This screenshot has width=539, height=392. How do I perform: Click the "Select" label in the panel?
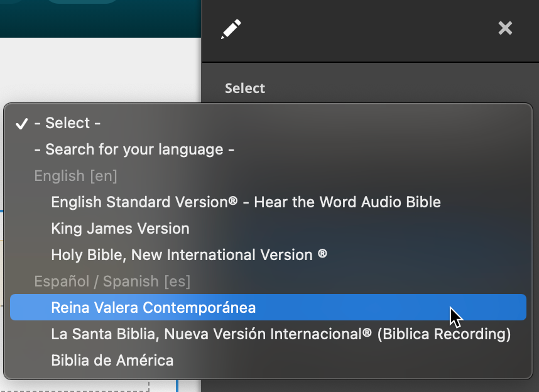pos(245,89)
